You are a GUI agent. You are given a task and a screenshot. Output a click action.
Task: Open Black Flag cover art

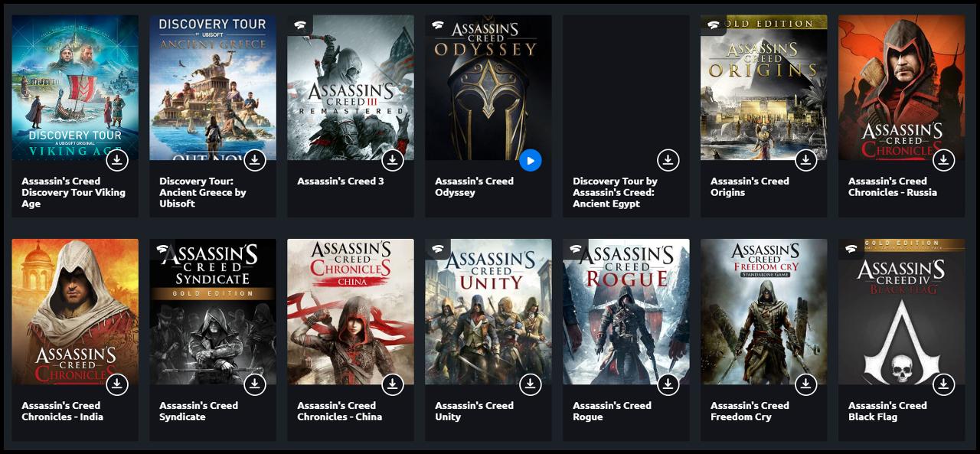(x=902, y=312)
